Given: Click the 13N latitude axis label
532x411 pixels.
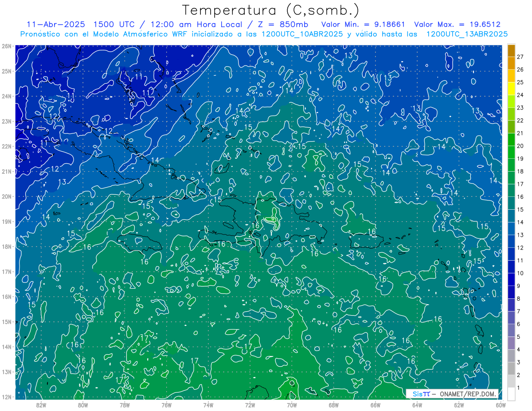Looking at the screenshot, I should point(6,372).
